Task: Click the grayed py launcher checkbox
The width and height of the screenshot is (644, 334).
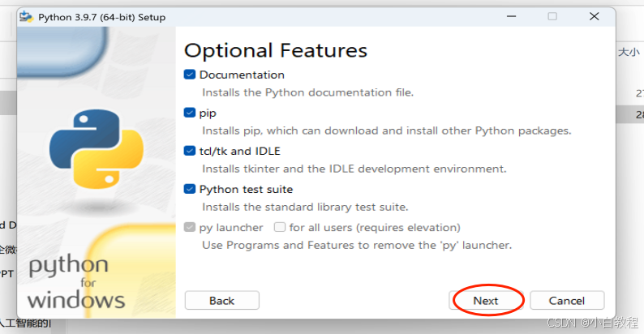Action: [x=189, y=227]
